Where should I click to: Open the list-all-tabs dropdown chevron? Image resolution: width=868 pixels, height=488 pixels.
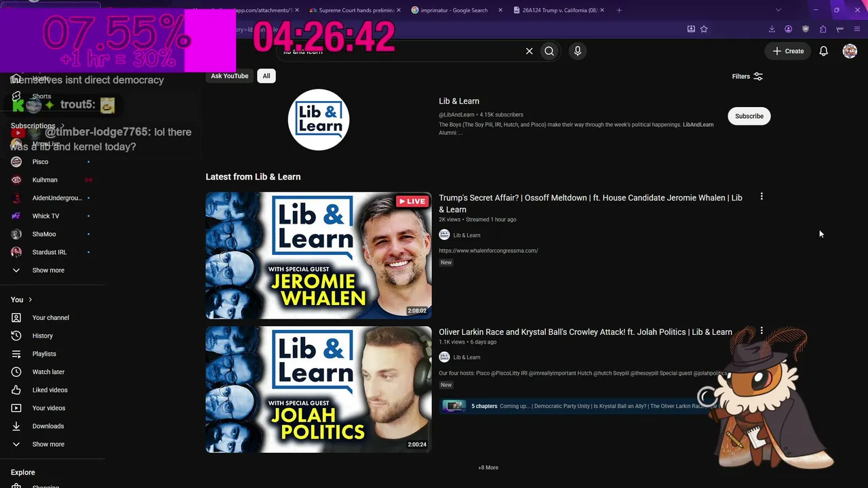[x=778, y=10]
